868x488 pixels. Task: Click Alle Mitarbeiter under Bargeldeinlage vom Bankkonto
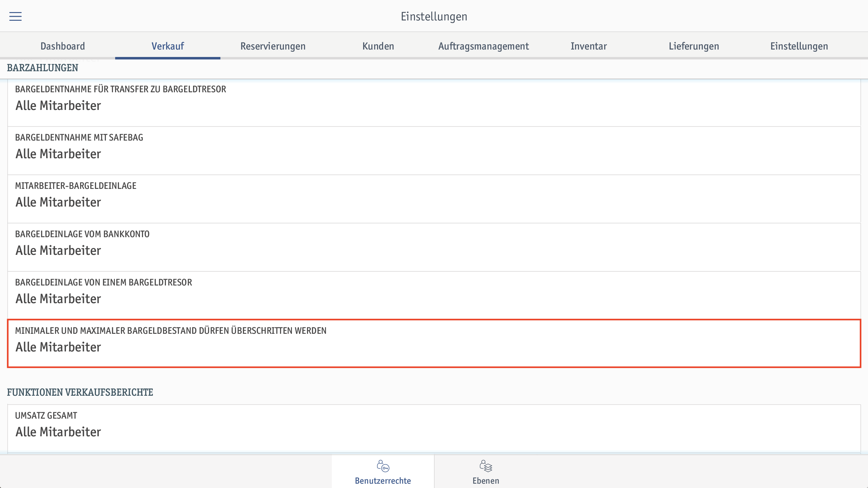pos(58,251)
